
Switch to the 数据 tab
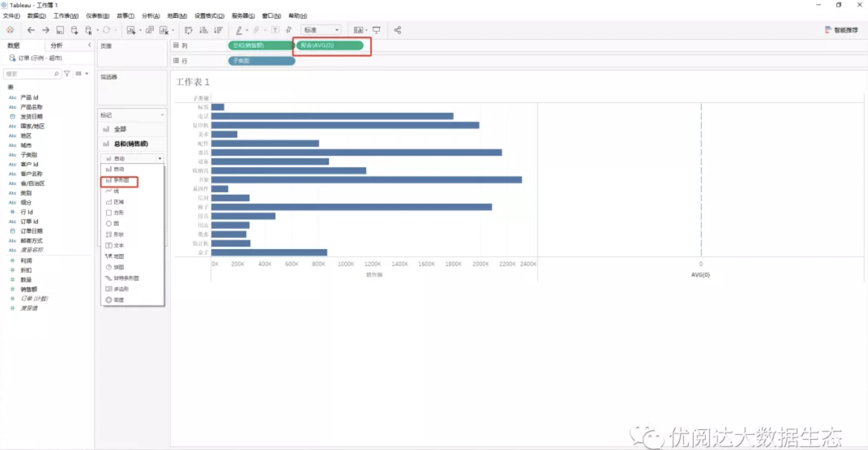(14, 45)
